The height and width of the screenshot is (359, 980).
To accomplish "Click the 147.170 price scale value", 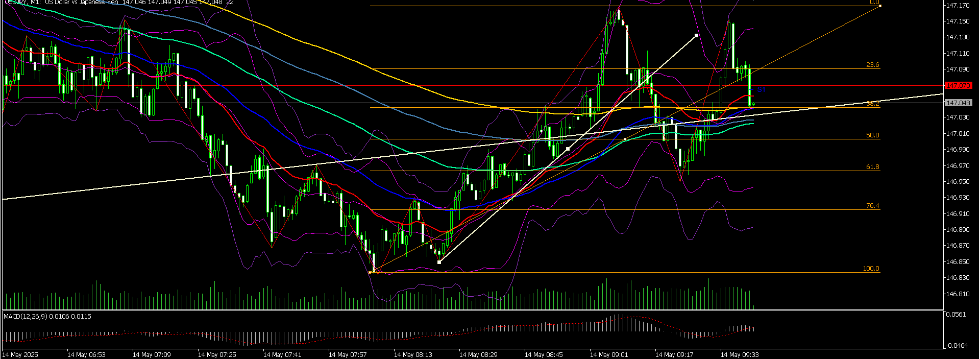I will pos(958,6).
